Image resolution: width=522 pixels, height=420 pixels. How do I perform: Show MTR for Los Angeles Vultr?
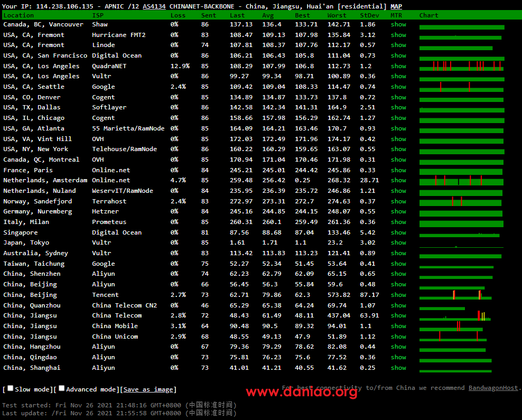pyautogui.click(x=398, y=76)
